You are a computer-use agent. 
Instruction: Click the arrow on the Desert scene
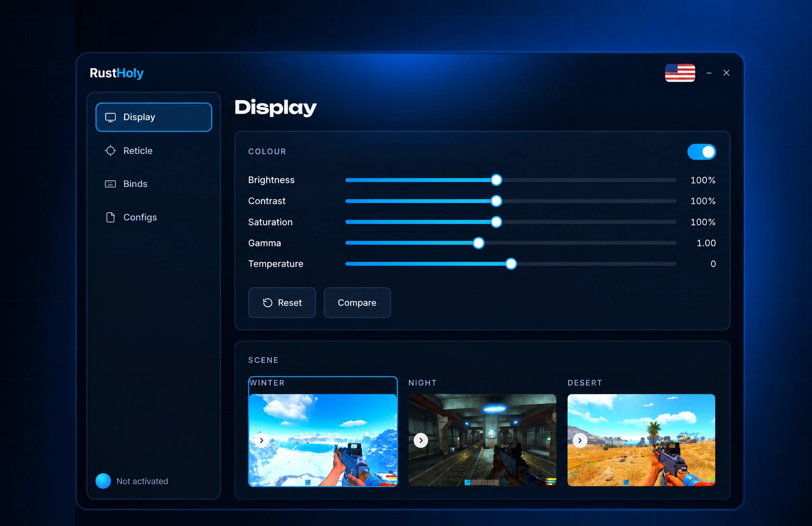point(580,441)
